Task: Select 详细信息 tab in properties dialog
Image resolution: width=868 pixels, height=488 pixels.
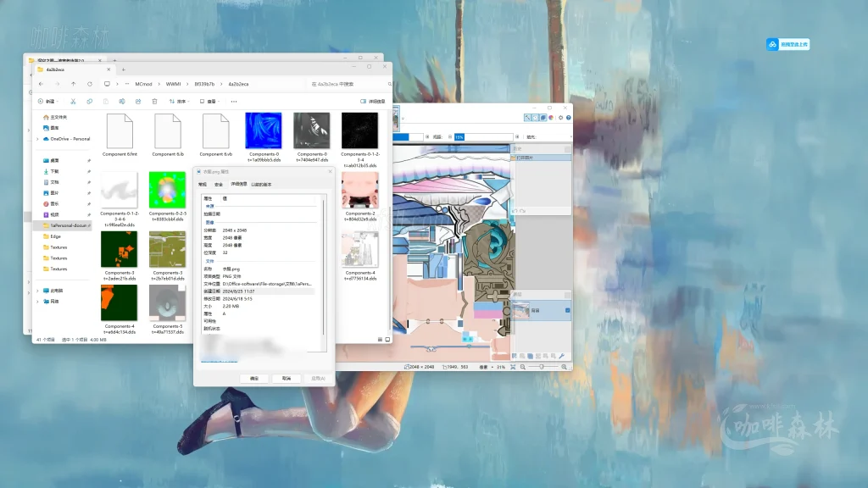Action: pos(238,184)
